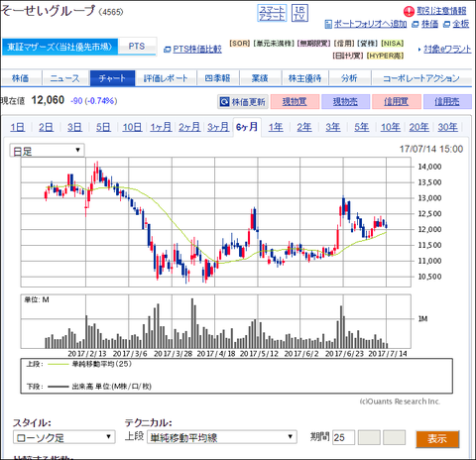Select the 10年 chart period
The width and height of the screenshot is (476, 460).
391,127
